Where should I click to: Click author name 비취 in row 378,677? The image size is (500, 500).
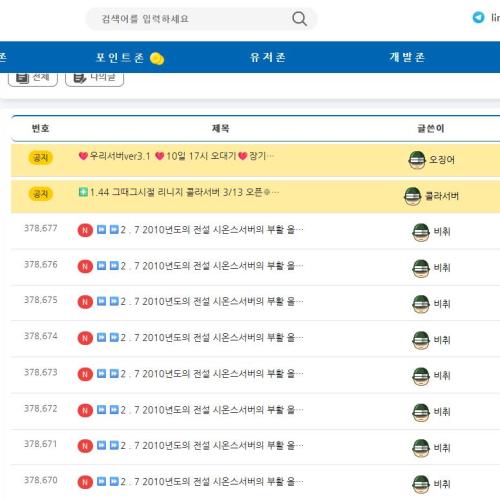pos(442,232)
